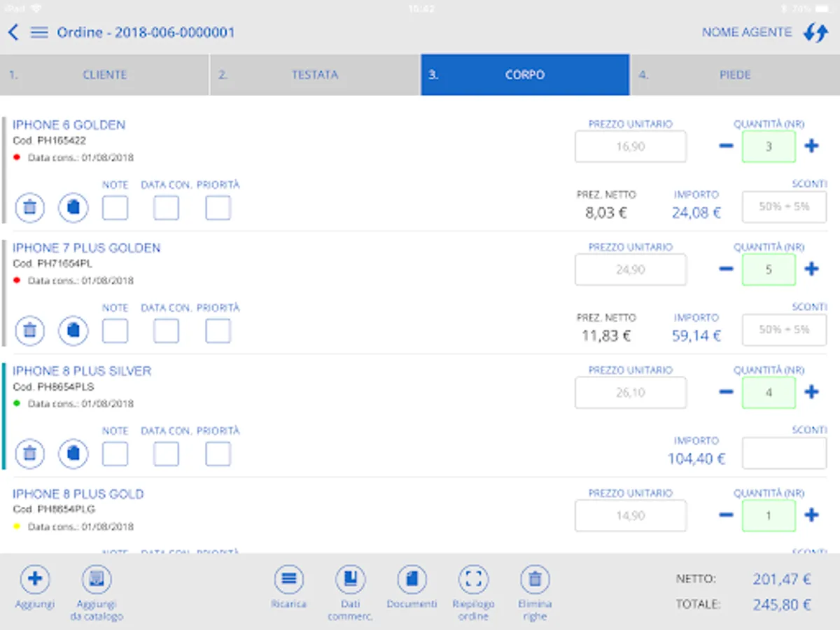The width and height of the screenshot is (840, 630).
Task: Decrease quantity of IPHONE 7 PLUS GOLDEN
Action: click(726, 269)
